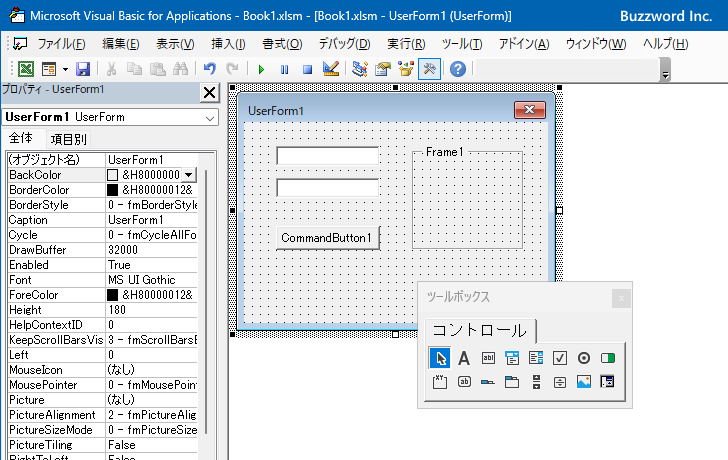Open the Properties Window icon
This screenshot has width=728, height=460.
[x=383, y=69]
